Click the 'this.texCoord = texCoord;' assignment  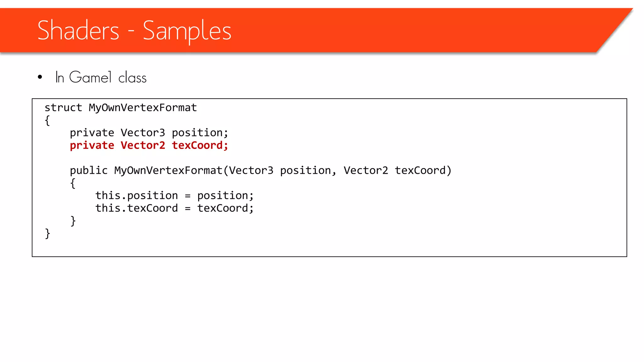[x=175, y=208]
